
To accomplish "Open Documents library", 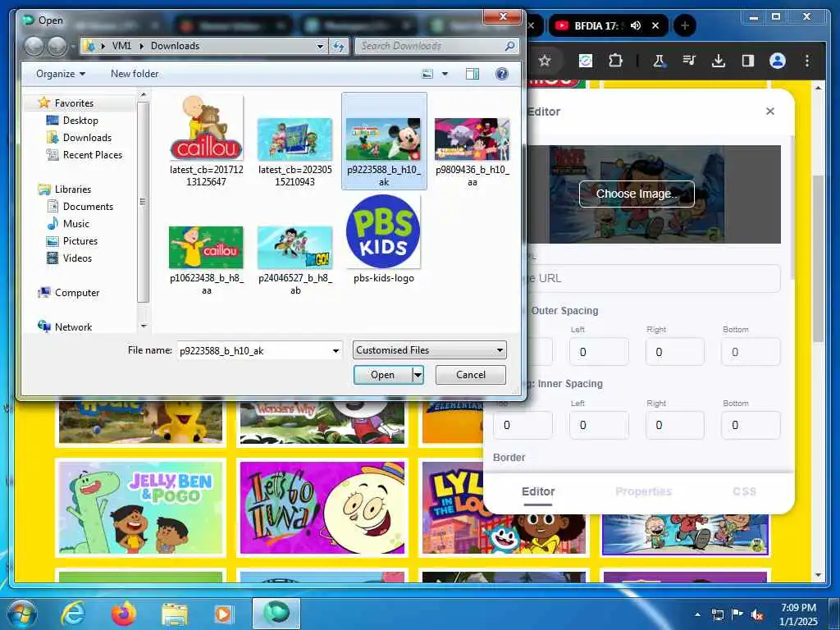I will click(88, 206).
